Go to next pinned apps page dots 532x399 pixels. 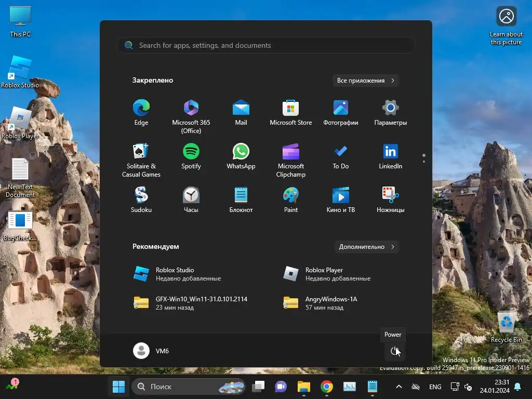point(424,158)
